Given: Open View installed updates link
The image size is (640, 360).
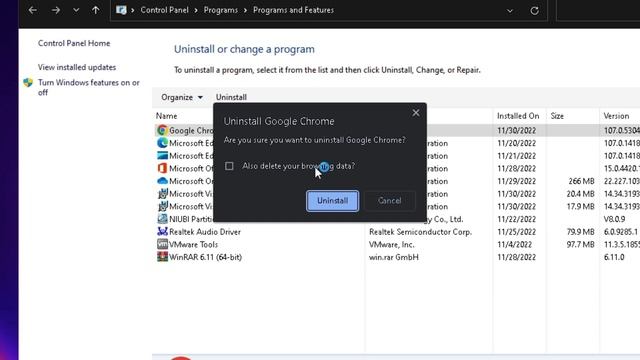Looking at the screenshot, I should (x=77, y=67).
